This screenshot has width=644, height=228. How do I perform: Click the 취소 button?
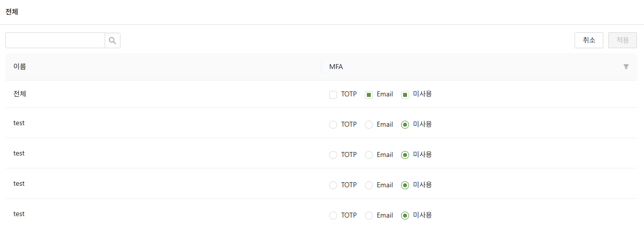[589, 40]
